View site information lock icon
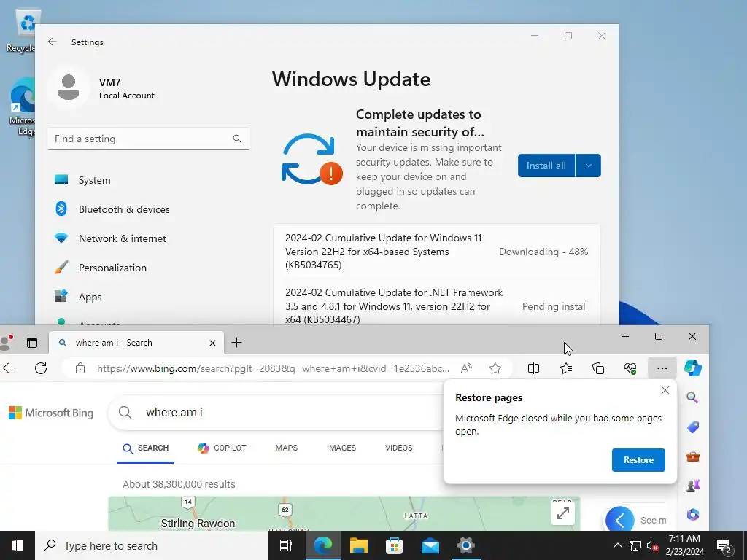The height and width of the screenshot is (560, 747). click(80, 368)
